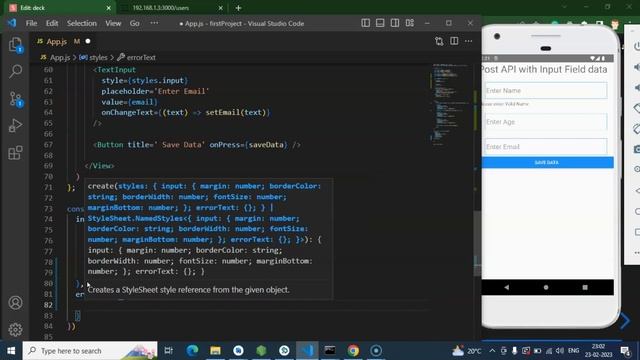Open File Explorer from the taskbar
This screenshot has width=640, height=360.
click(216, 351)
